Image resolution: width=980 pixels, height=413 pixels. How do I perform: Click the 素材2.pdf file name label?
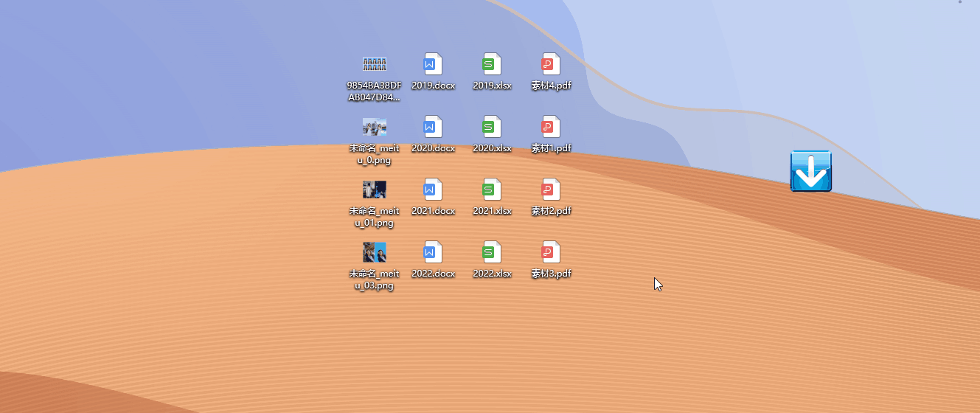pos(552,211)
